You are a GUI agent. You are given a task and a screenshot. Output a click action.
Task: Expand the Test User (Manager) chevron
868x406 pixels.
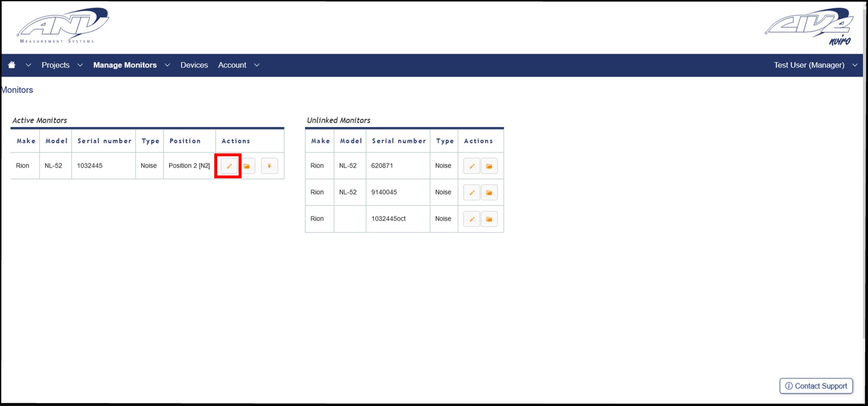point(855,65)
